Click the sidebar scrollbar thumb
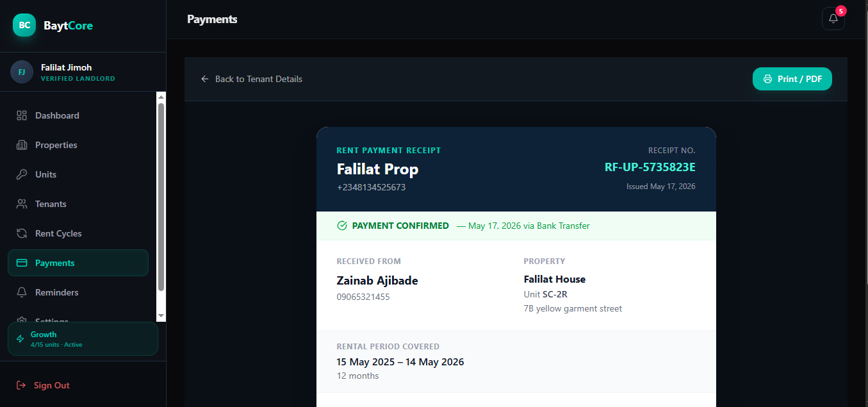 pyautogui.click(x=161, y=197)
